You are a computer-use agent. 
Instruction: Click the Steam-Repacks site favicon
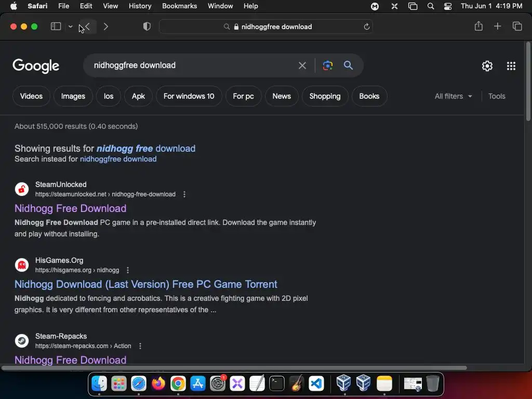pyautogui.click(x=22, y=341)
